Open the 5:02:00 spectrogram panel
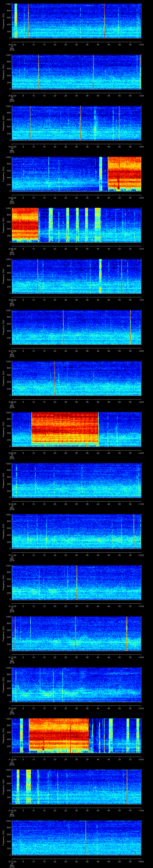This screenshot has width=153, height=868. [x=77, y=72]
